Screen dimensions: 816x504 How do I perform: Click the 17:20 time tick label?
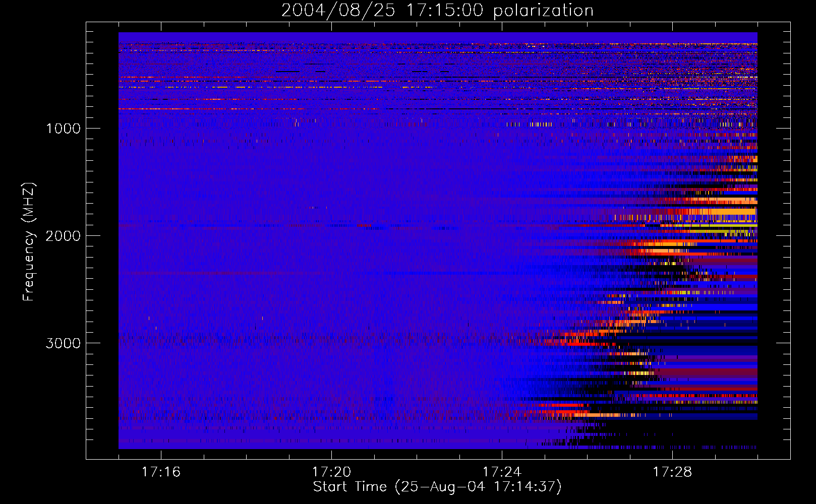pyautogui.click(x=331, y=472)
